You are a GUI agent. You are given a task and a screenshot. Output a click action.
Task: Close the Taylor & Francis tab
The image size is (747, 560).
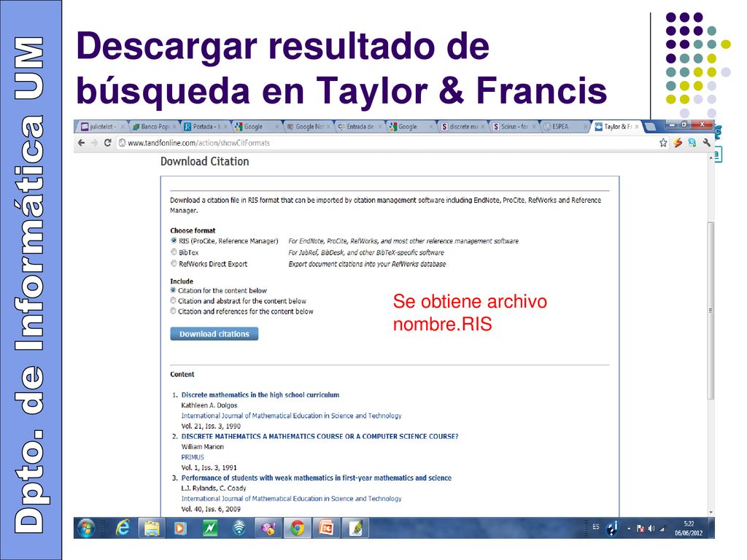pos(636,127)
